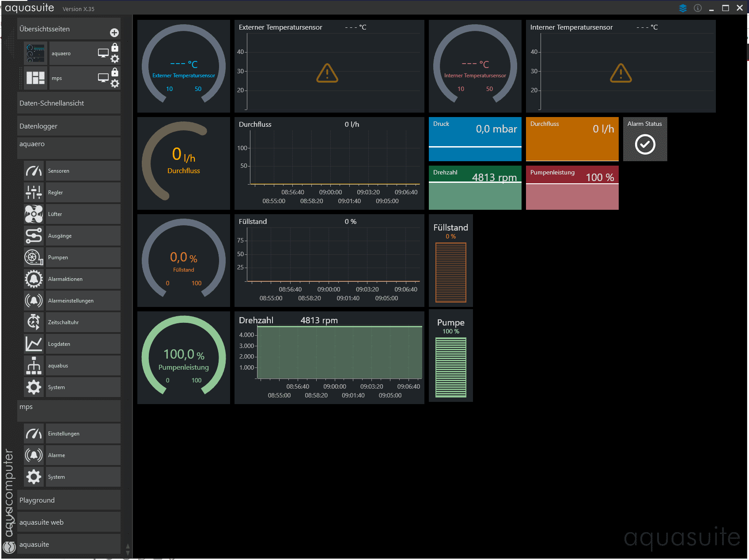
Task: Click the Durchfluss circular gauge
Action: [x=184, y=163]
